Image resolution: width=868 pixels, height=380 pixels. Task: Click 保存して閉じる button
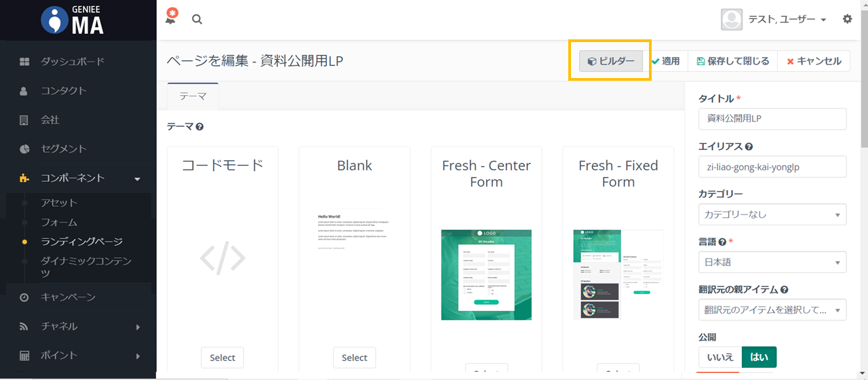click(732, 61)
